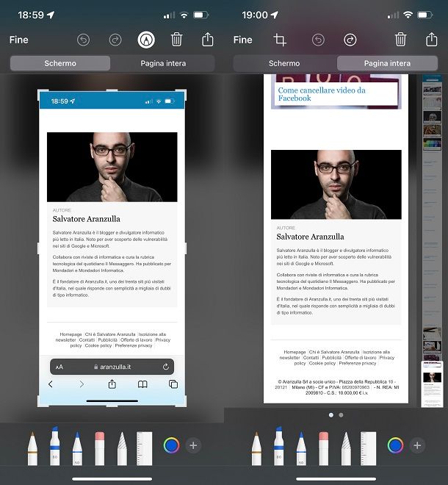Screen dimensions: 448x485
Task: Tap the 18:59 clock in left status bar
Action: coord(31,15)
